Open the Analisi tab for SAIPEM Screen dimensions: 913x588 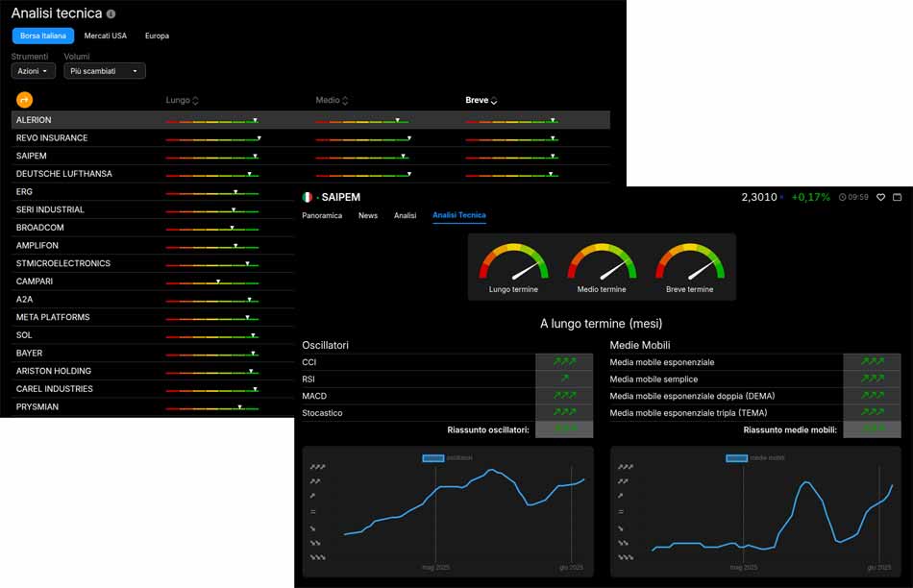point(405,215)
